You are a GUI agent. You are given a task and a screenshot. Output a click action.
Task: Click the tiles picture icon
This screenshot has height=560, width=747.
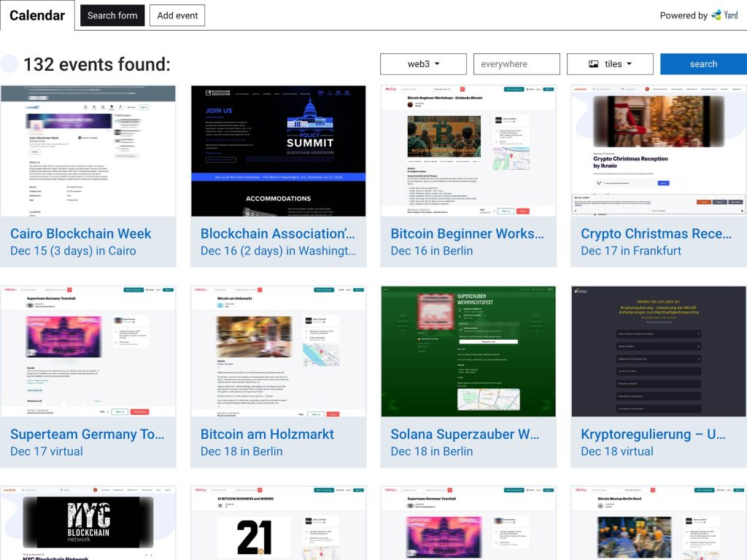[593, 64]
